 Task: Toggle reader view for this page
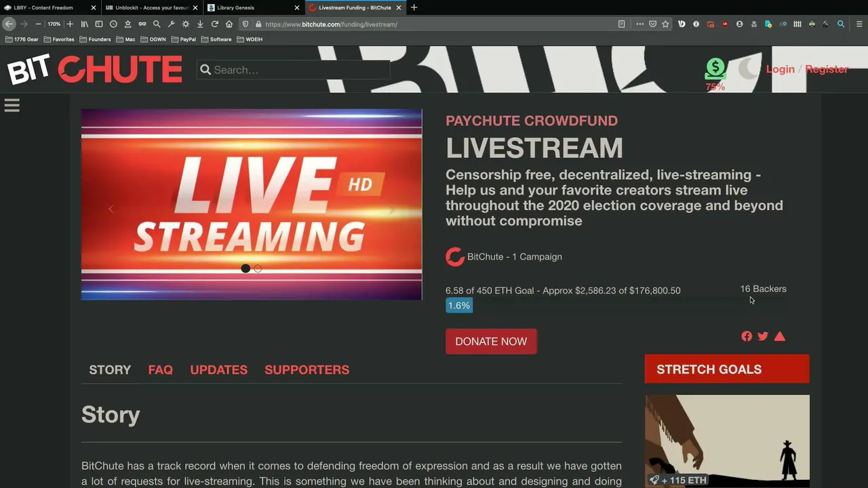pos(621,24)
